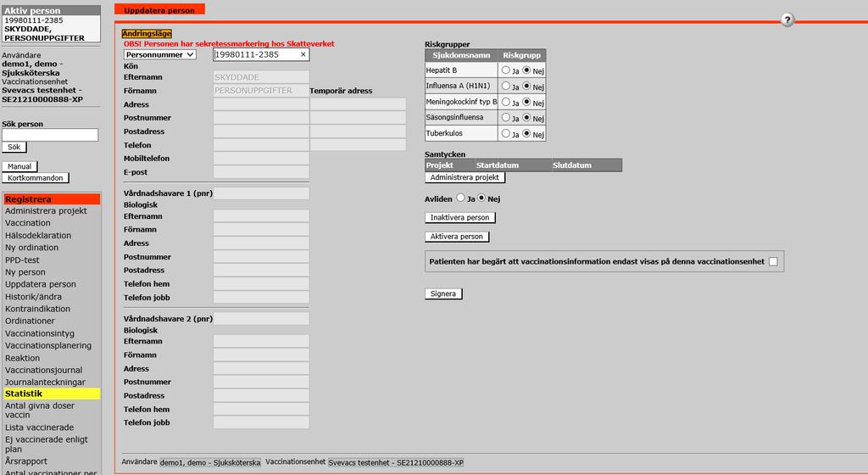The width and height of the screenshot is (868, 475).
Task: Open Ej vaccinerade enligt plan report
Action: point(46,444)
